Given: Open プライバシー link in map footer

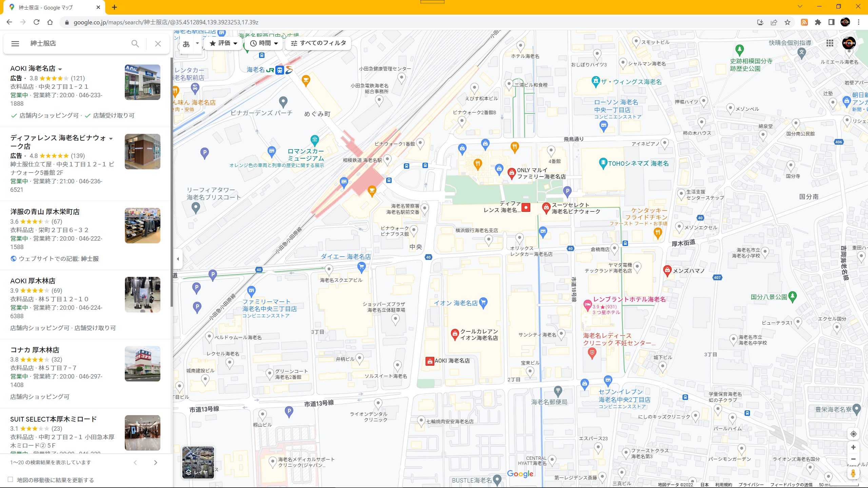Looking at the screenshot, I should 751,485.
